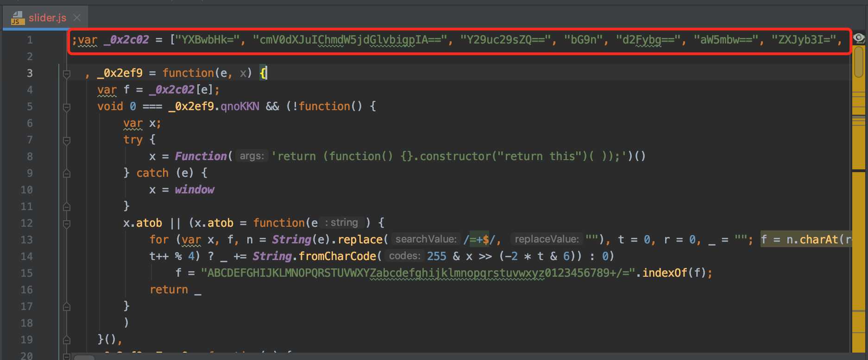Click 'return _' on line 16
The width and height of the screenshot is (868, 360).
tap(176, 290)
